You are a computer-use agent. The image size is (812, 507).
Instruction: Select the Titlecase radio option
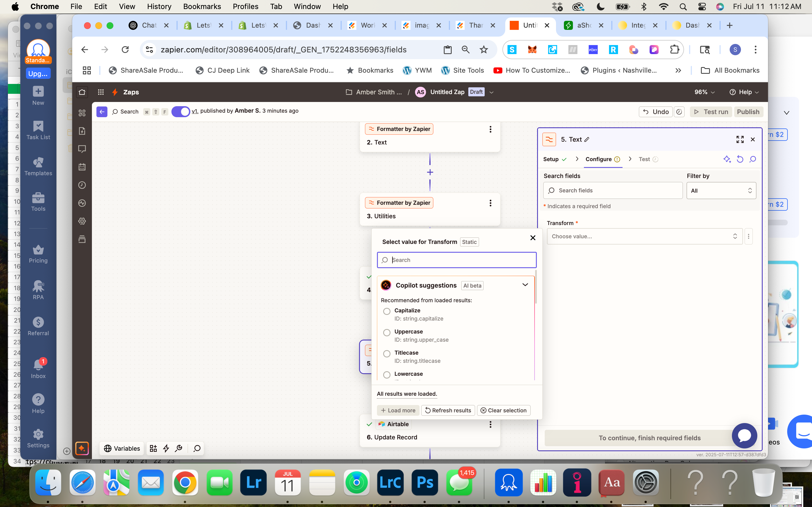coord(387,353)
